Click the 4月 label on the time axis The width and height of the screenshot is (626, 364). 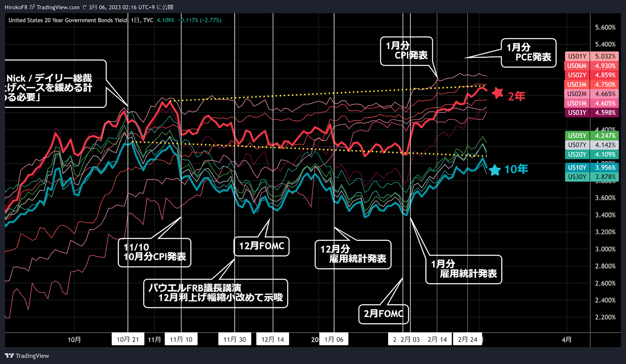click(567, 340)
